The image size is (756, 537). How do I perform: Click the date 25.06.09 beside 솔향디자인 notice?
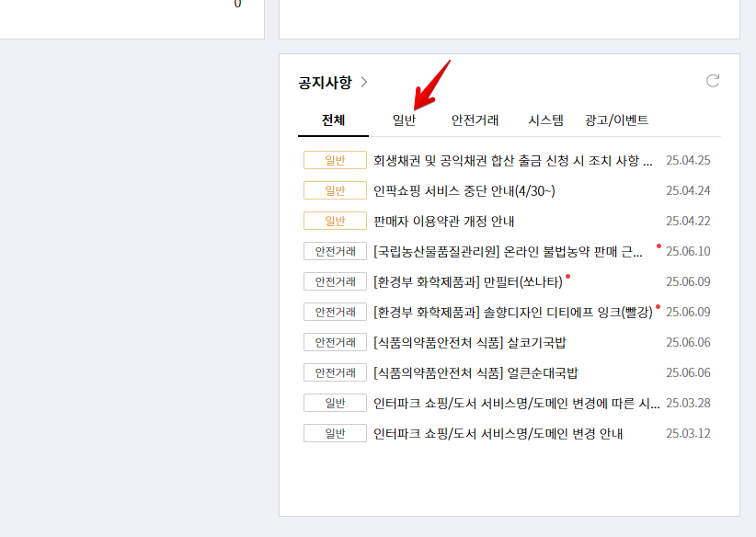688,313
